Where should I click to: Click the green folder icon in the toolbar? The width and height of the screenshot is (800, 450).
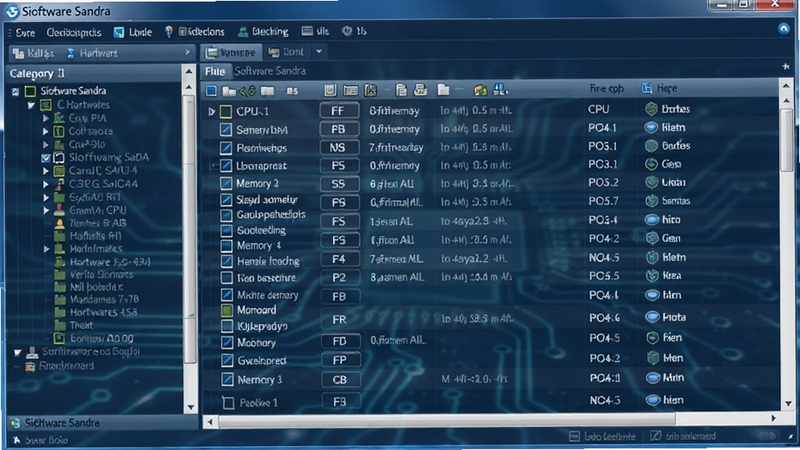coord(480,90)
